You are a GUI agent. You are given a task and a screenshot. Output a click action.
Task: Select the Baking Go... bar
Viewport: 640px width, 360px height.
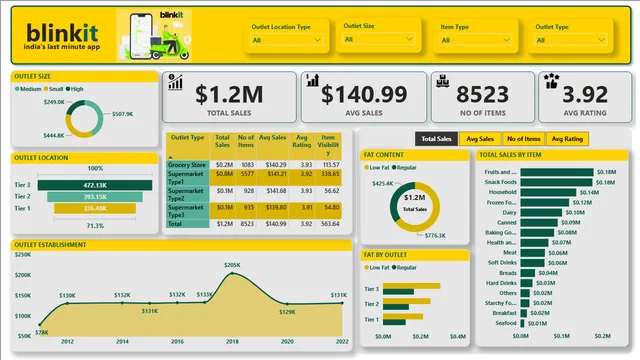point(537,232)
